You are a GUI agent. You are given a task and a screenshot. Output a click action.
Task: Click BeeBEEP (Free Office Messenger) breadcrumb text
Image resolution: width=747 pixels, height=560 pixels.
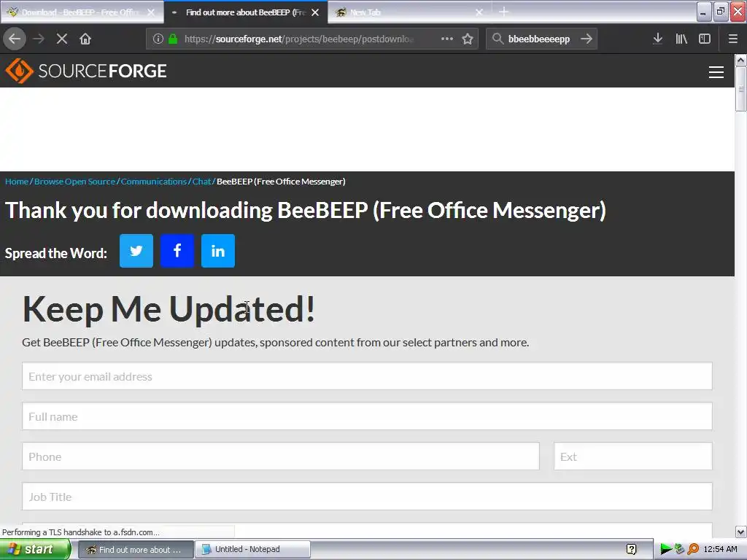pos(281,182)
